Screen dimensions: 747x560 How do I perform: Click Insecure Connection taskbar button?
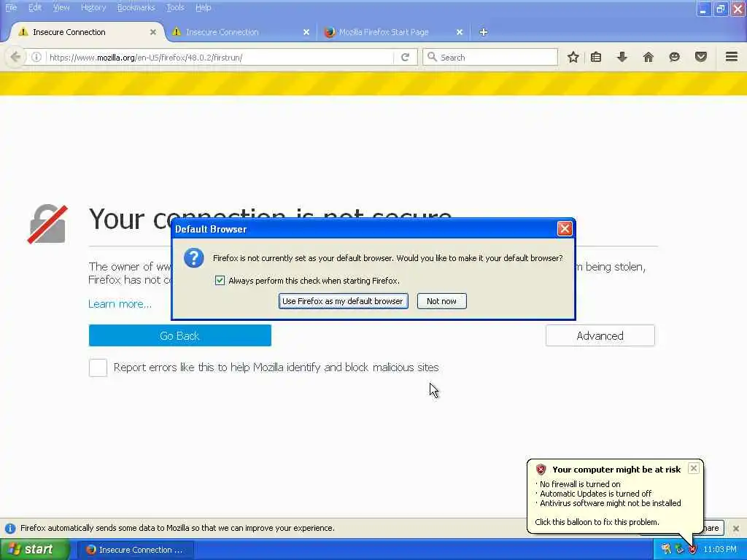tap(136, 550)
